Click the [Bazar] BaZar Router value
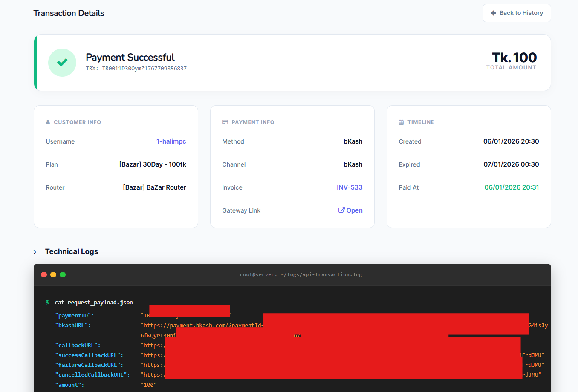Viewport: 578px width, 392px height. [x=154, y=187]
